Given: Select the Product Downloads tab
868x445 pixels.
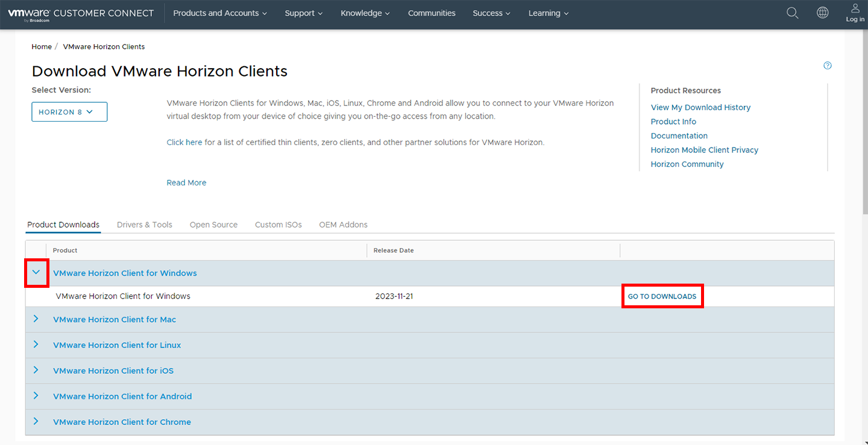Looking at the screenshot, I should pos(63,225).
